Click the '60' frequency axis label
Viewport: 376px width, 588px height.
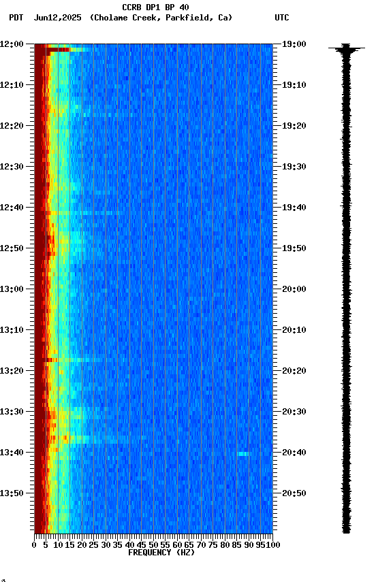point(177,545)
